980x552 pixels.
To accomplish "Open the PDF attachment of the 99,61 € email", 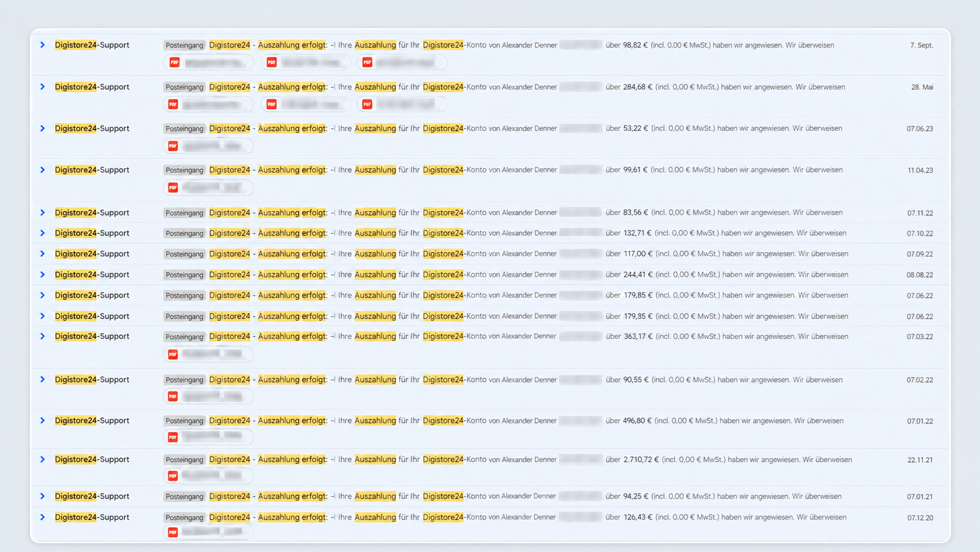I will (208, 188).
